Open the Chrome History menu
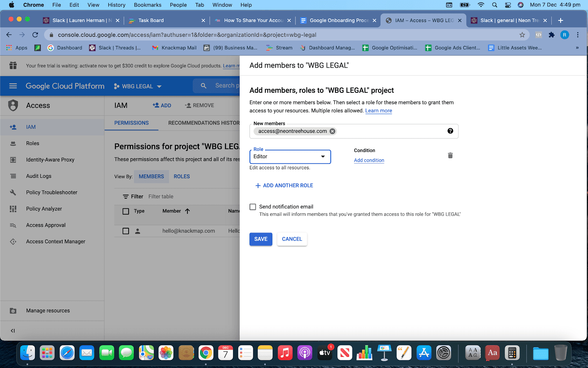588x368 pixels. (x=116, y=5)
